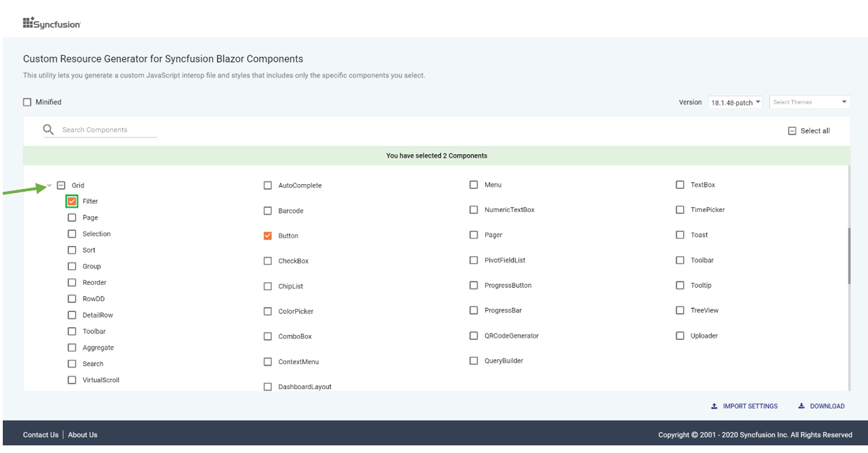
Task: Click the Download arrow icon
Action: 801,406
